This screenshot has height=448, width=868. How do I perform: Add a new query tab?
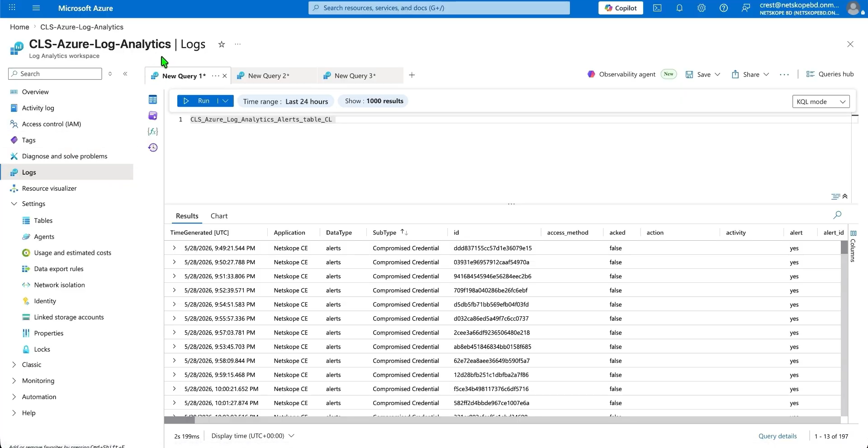click(412, 75)
